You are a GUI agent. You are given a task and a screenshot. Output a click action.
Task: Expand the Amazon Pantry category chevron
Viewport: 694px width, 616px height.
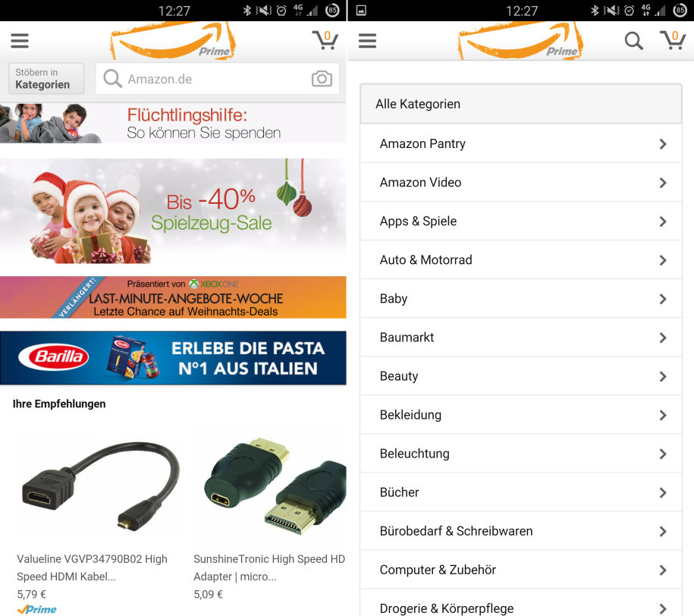pyautogui.click(x=663, y=144)
